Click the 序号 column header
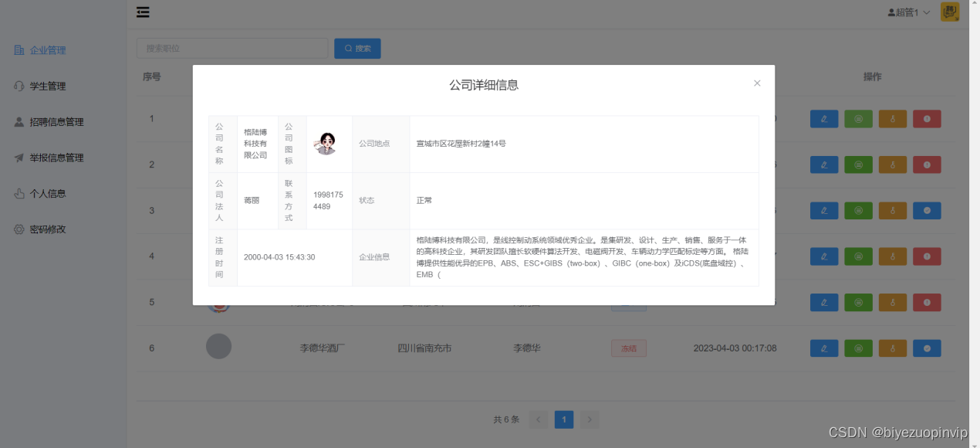980x448 pixels. tap(152, 76)
